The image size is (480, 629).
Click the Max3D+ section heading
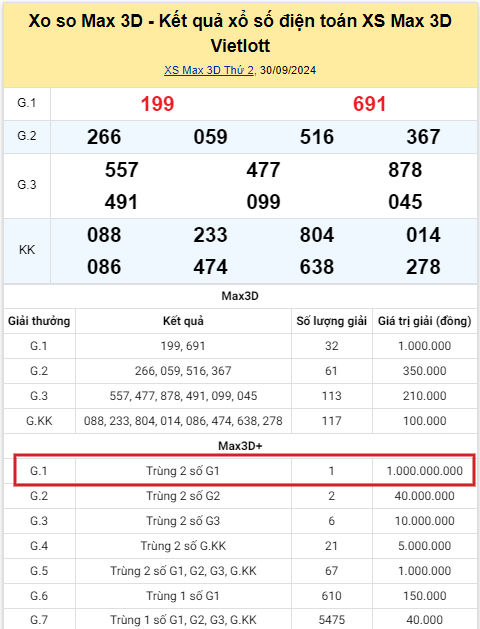(x=240, y=446)
